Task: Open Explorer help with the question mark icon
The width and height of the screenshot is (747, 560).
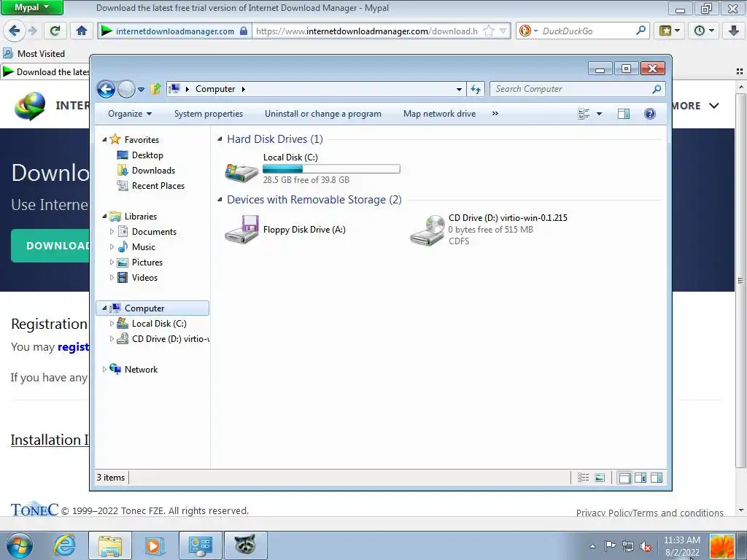Action: 650,114
